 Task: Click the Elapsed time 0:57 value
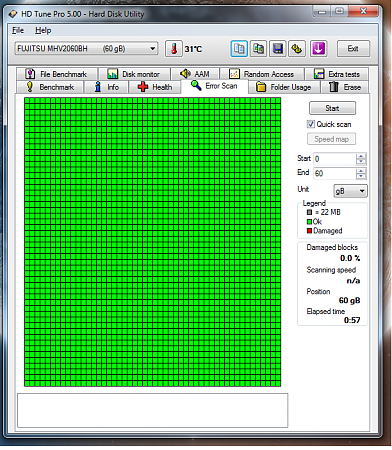point(352,320)
